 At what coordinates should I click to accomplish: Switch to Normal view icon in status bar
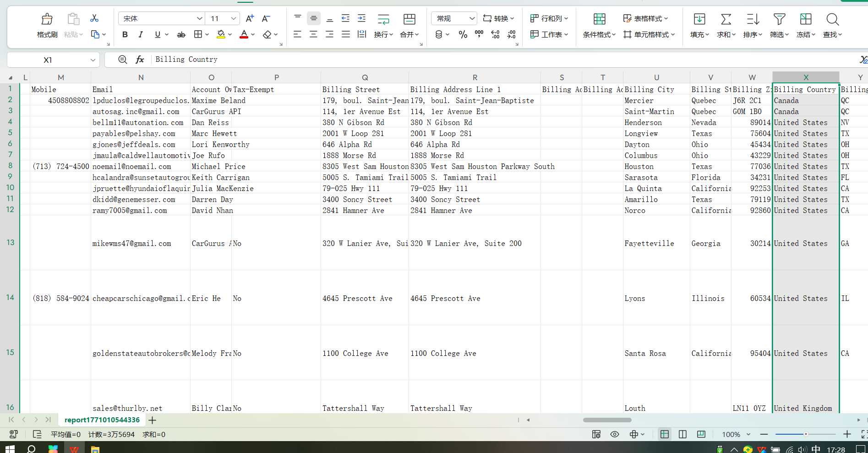click(664, 434)
